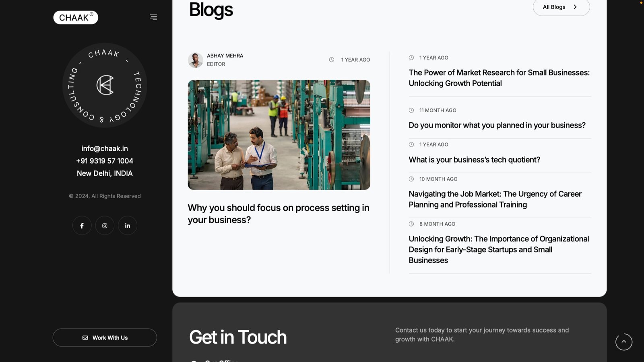The image size is (644, 362).
Task: Read 'Navigating the Job Market' article
Action: tap(495, 199)
